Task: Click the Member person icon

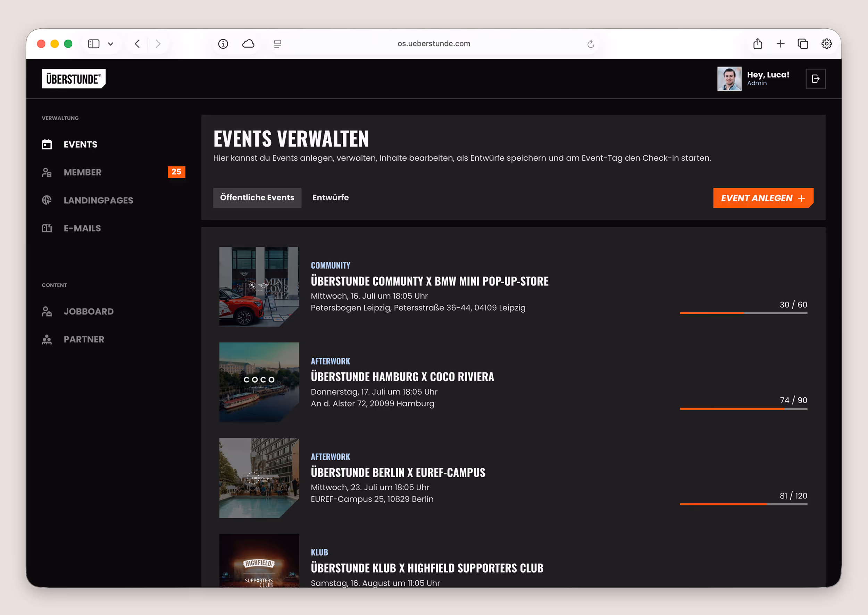Action: tap(47, 172)
